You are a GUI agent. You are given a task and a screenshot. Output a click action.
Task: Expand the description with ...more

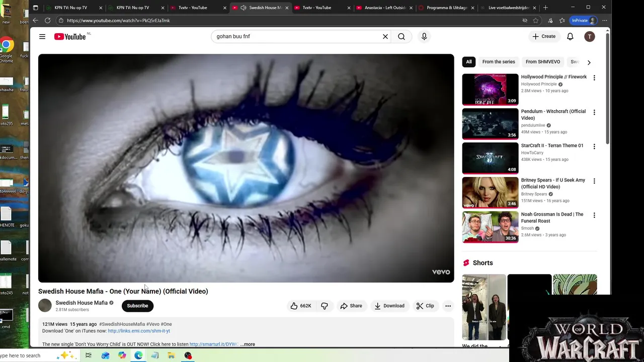[248, 344]
